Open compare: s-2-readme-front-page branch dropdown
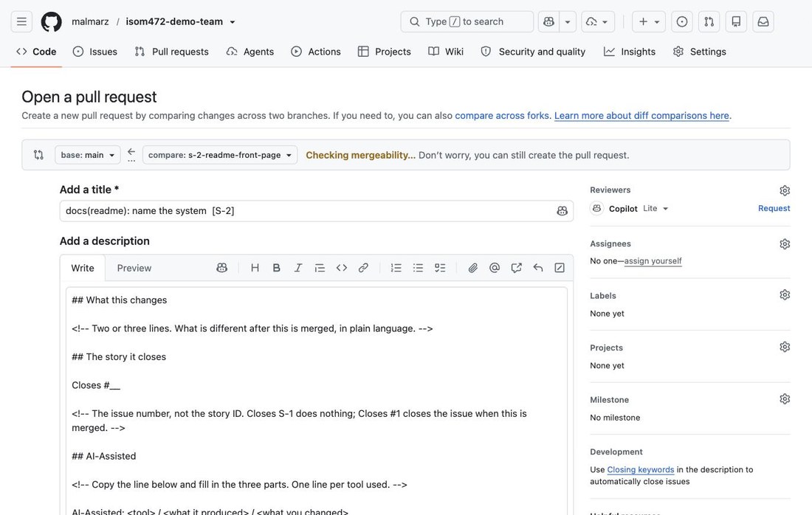 coord(219,155)
